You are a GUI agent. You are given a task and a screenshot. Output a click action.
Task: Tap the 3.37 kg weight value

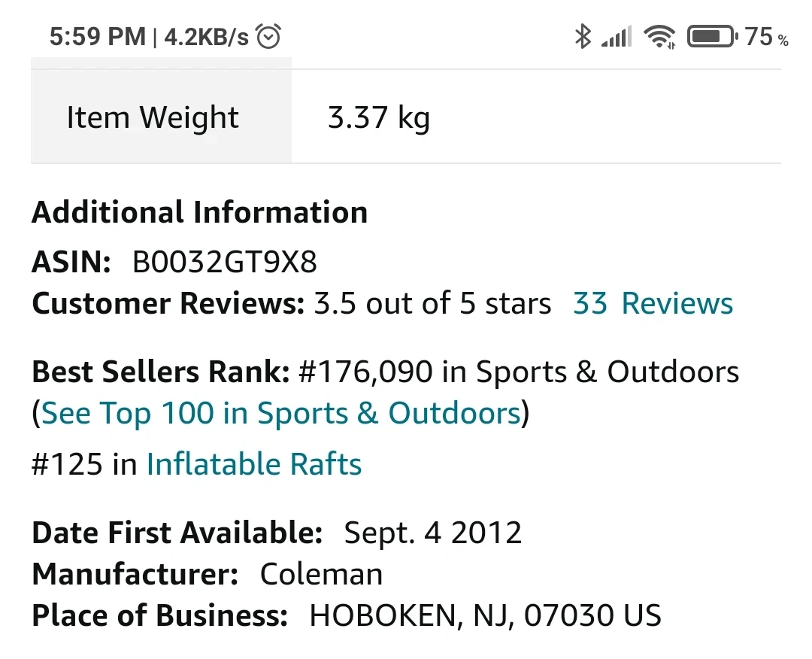tap(378, 118)
